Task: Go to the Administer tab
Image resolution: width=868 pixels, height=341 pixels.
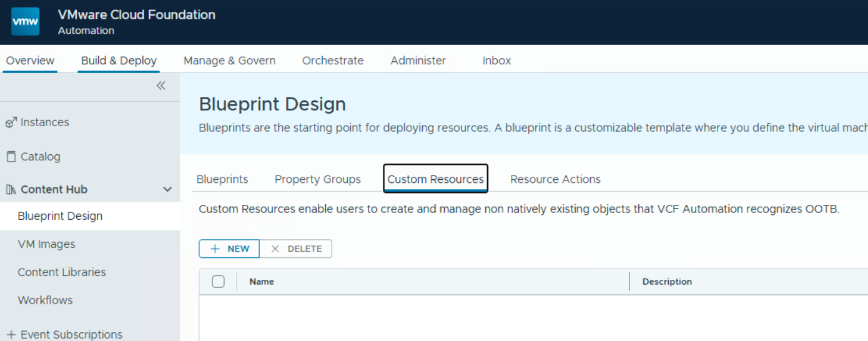Action: [x=418, y=61]
